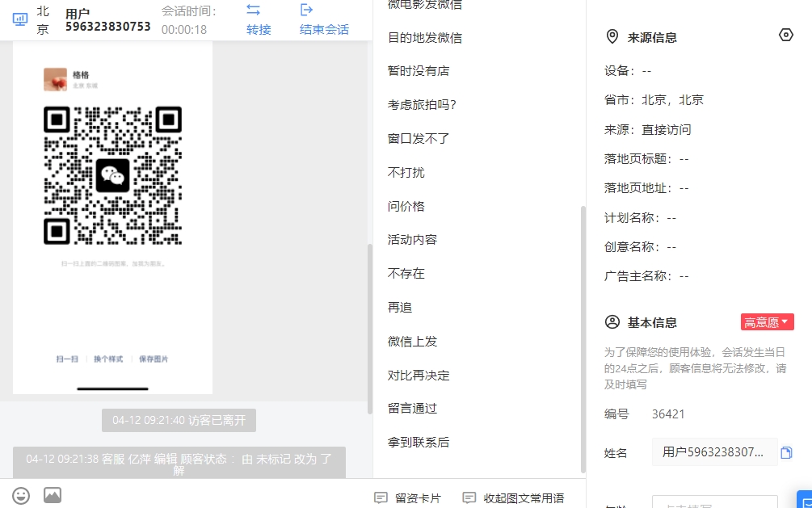
Task: Select quick phrase 再追
Action: (400, 308)
